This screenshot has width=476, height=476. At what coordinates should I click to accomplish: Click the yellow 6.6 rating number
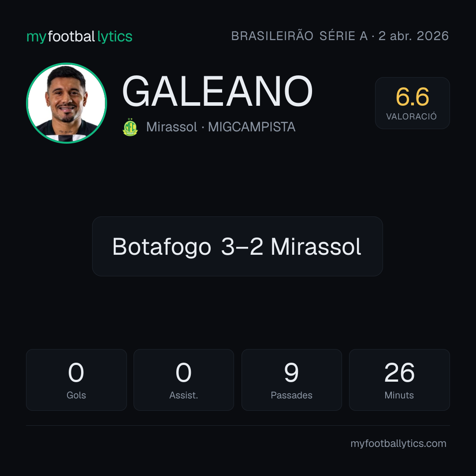point(412,97)
